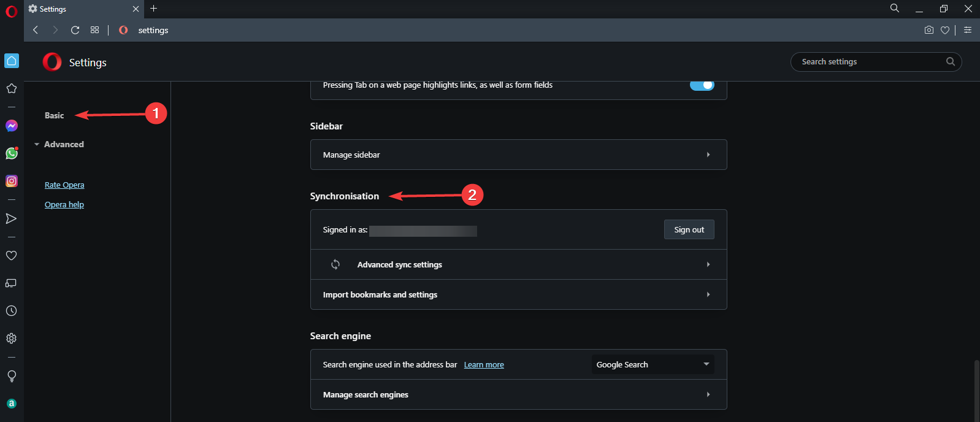
Task: Open Advanced sync settings
Action: [x=518, y=264]
